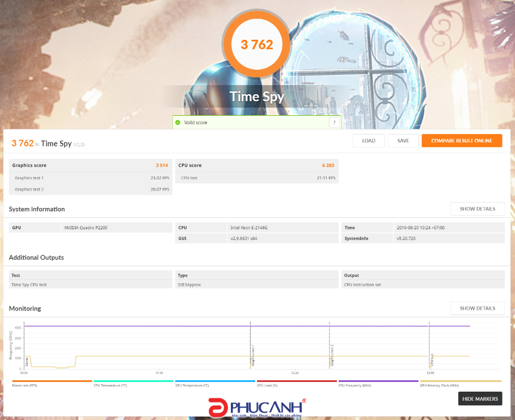Image resolution: width=515 pixels, height=420 pixels.
Task: Show details for Monitoring section
Action: pyautogui.click(x=477, y=308)
